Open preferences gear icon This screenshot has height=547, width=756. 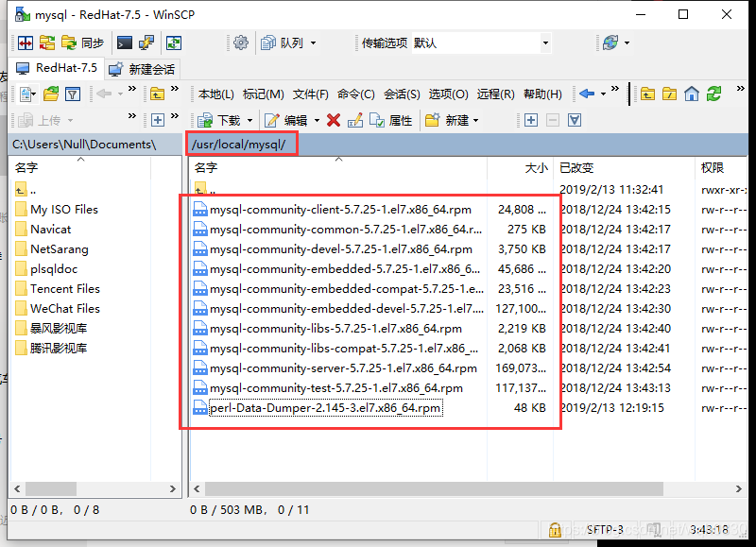click(x=241, y=43)
